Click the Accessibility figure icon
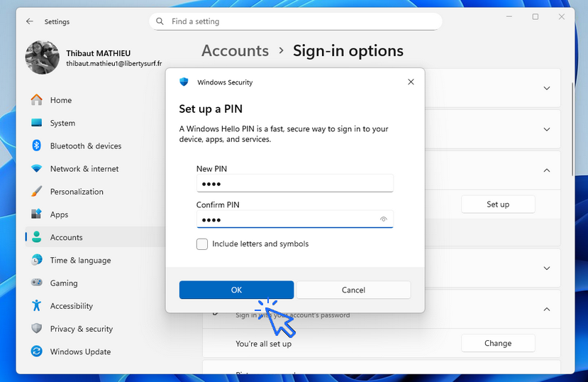 (x=36, y=305)
